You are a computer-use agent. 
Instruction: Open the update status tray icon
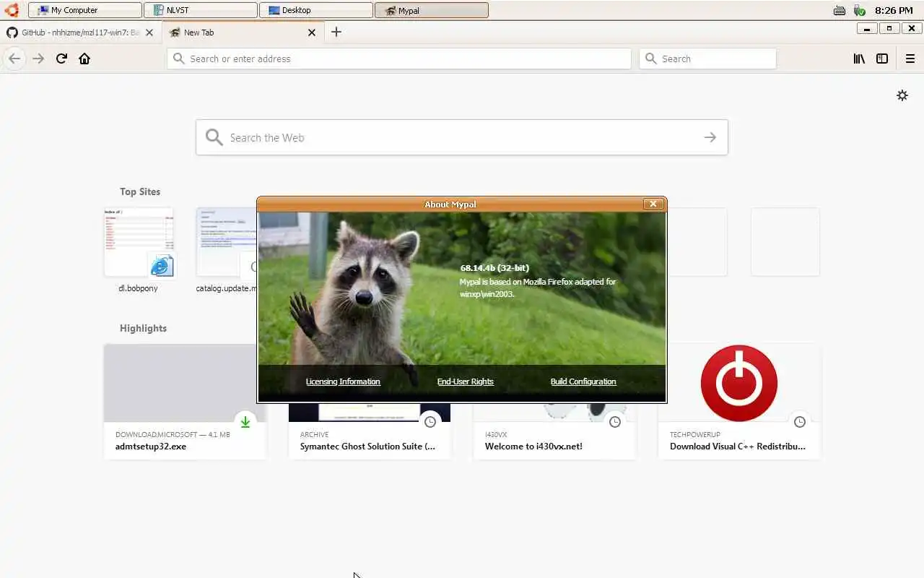[x=859, y=10]
